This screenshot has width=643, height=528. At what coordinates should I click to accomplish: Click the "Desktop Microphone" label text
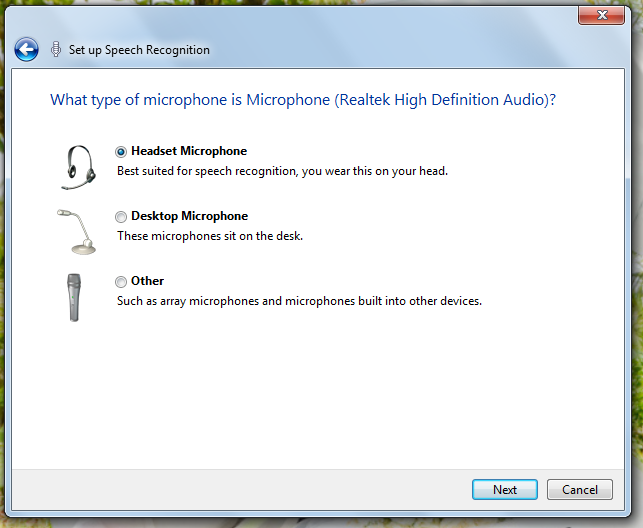[x=189, y=216]
